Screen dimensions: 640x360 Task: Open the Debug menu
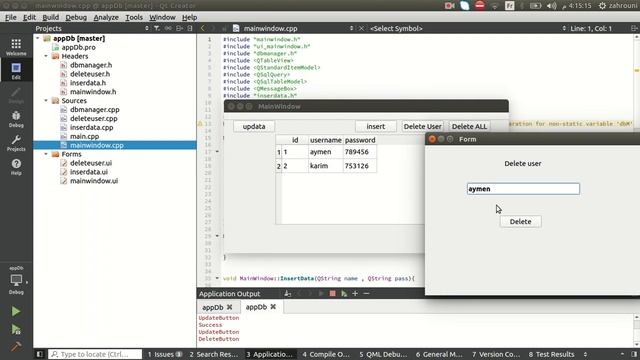pyautogui.click(x=76, y=17)
